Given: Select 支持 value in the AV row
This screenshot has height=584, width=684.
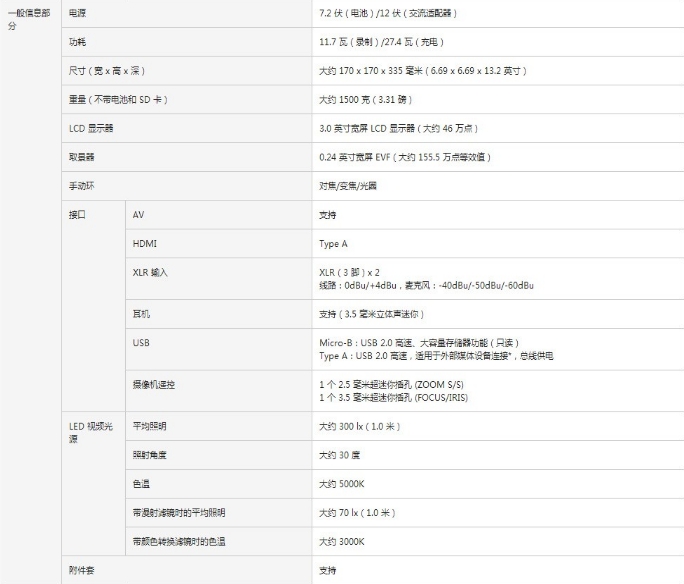Looking at the screenshot, I should 328,215.
